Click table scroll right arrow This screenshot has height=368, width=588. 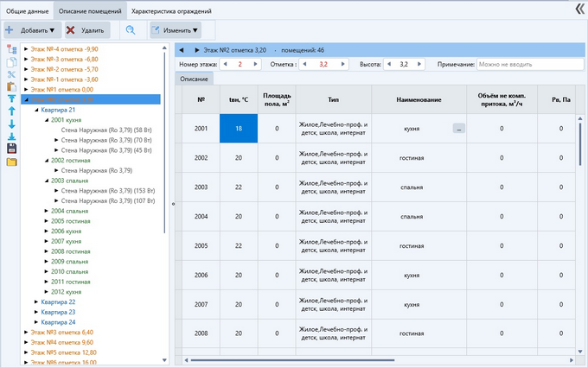(x=572, y=360)
